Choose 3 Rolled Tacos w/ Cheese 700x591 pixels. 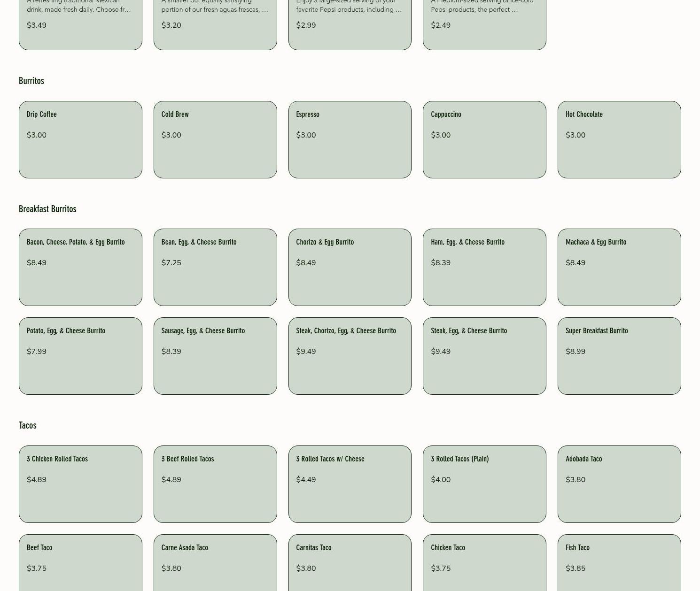point(350,484)
